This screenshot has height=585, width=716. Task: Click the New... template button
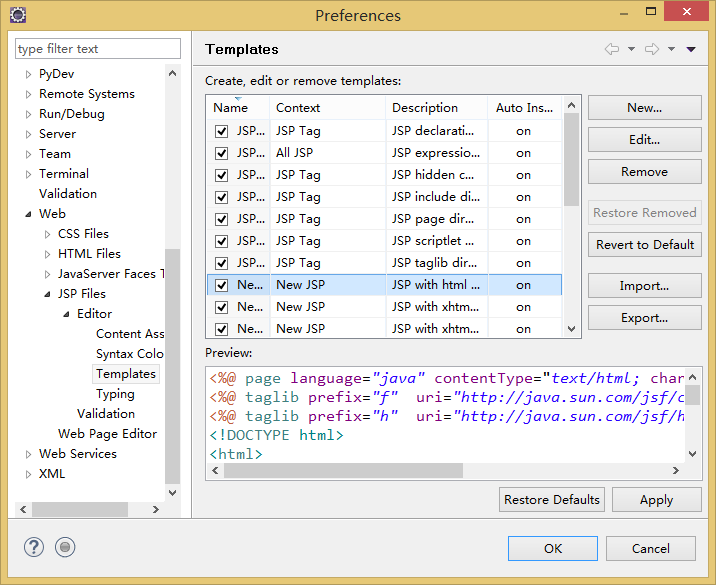(x=644, y=108)
